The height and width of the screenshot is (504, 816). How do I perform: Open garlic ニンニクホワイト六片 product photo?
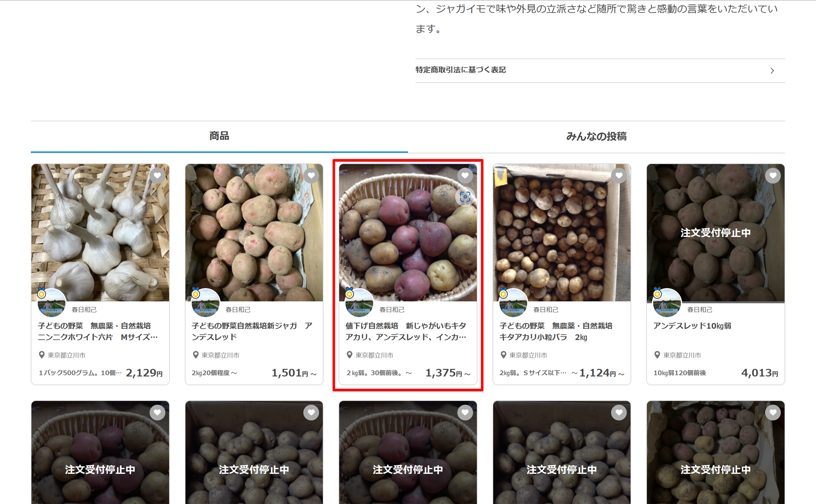click(100, 232)
